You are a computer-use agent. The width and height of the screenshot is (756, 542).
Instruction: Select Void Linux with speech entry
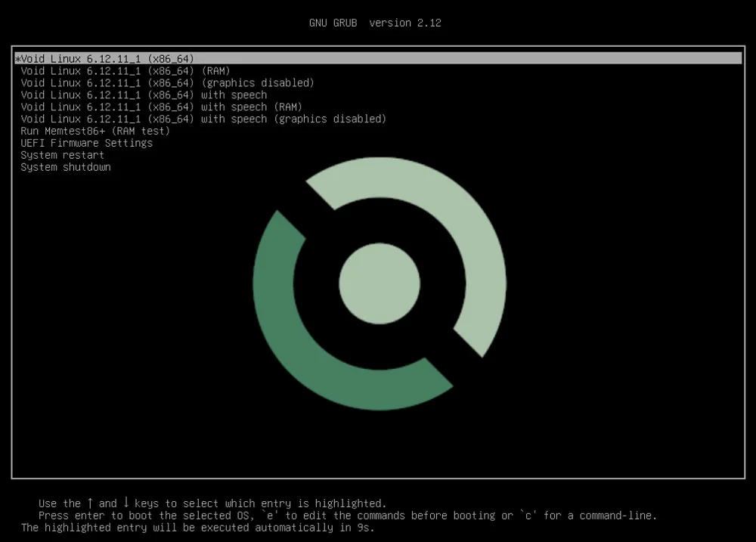(x=144, y=94)
